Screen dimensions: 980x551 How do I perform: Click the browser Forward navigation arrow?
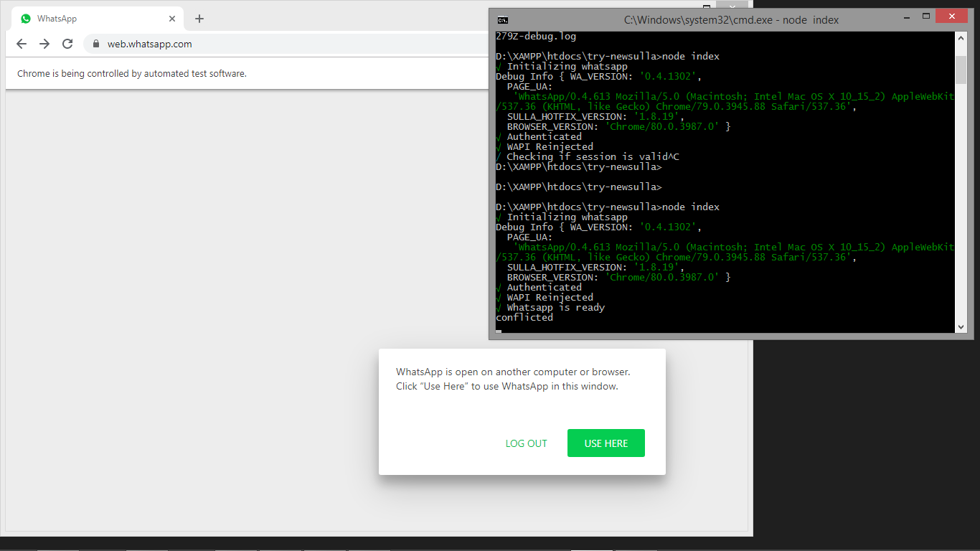(x=44, y=44)
